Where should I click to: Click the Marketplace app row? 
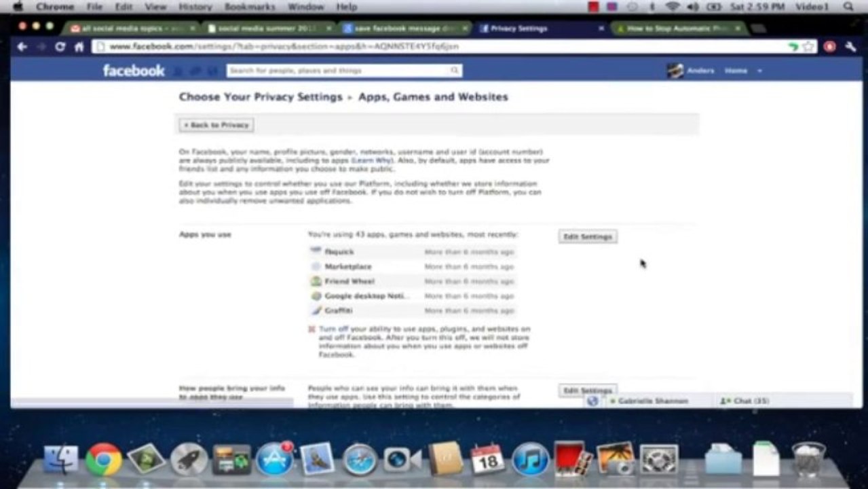(413, 267)
